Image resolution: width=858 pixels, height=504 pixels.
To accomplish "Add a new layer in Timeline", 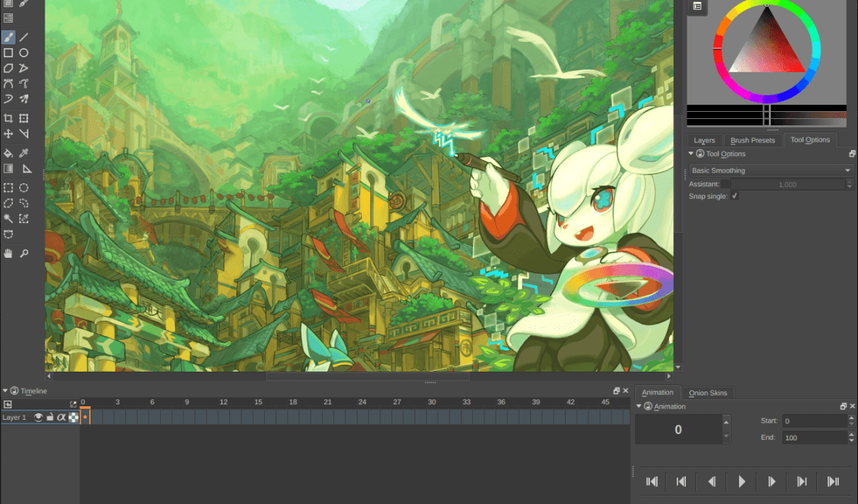I will 8,404.
